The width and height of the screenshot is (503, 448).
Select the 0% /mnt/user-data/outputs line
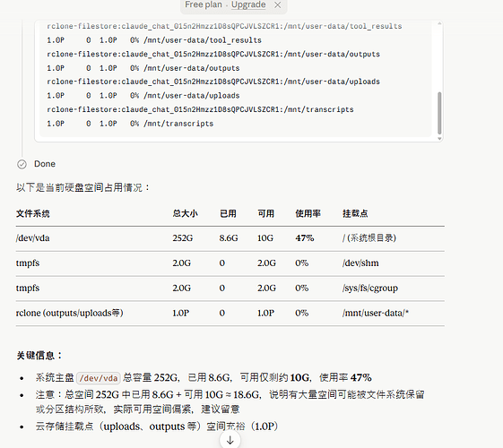143,68
